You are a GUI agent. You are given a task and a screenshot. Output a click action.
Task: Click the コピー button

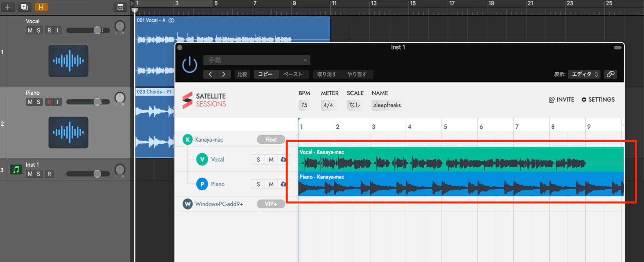[265, 74]
